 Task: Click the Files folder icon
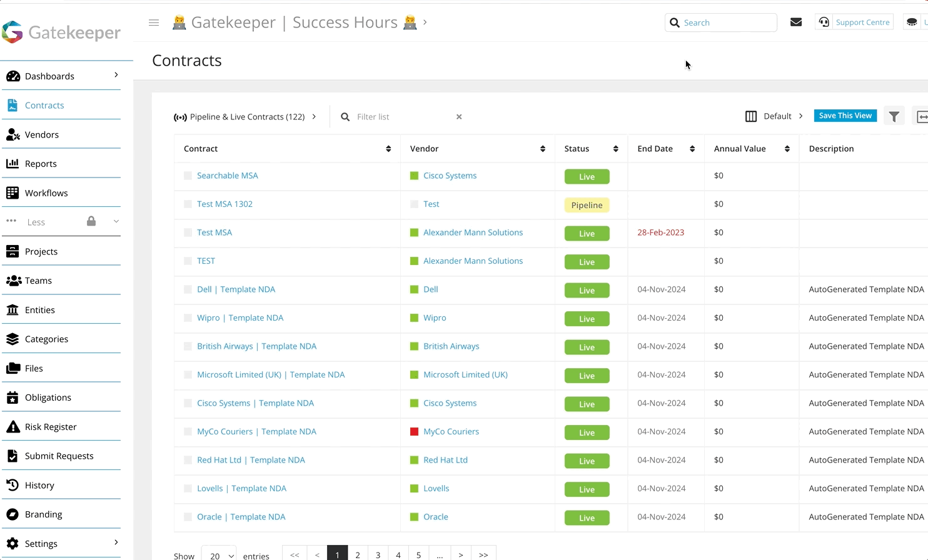(x=13, y=368)
